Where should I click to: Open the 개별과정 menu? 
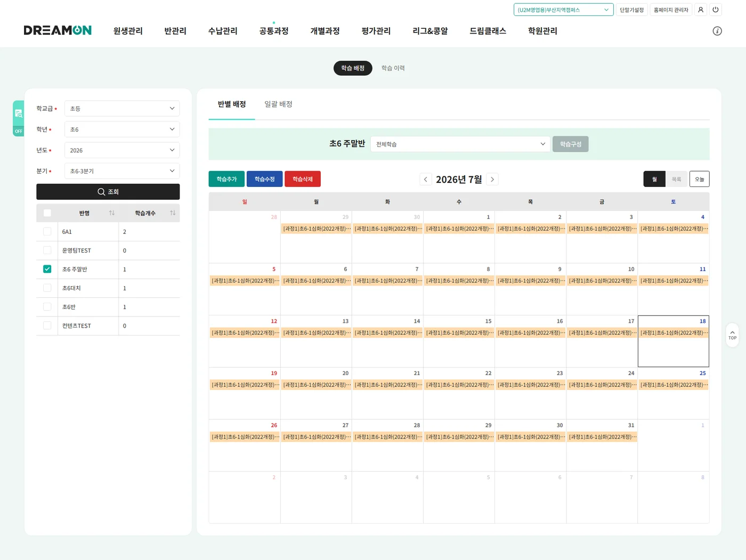point(325,31)
